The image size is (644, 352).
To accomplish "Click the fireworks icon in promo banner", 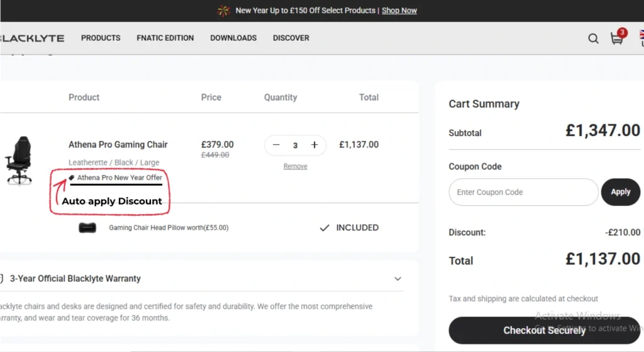I will (x=223, y=11).
